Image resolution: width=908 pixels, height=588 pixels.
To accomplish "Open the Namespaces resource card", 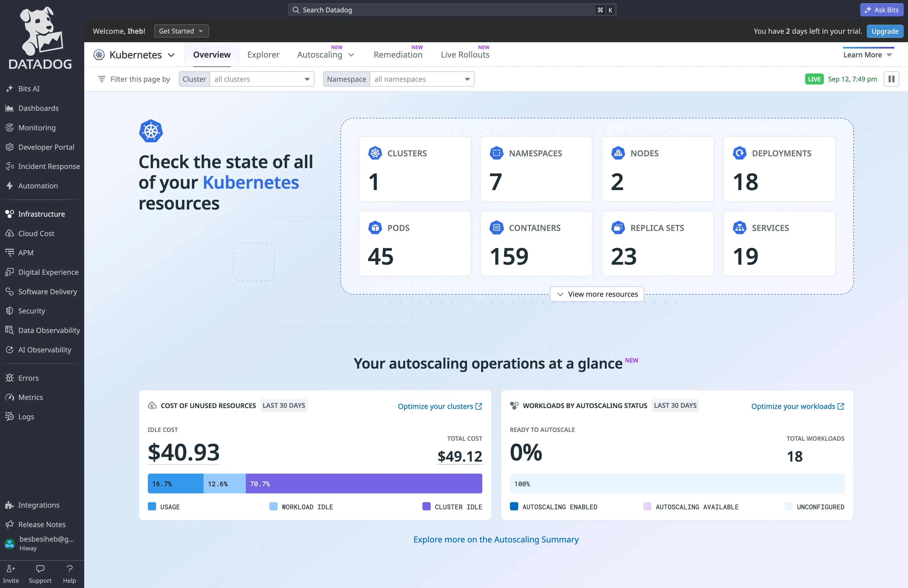I will pyautogui.click(x=536, y=169).
